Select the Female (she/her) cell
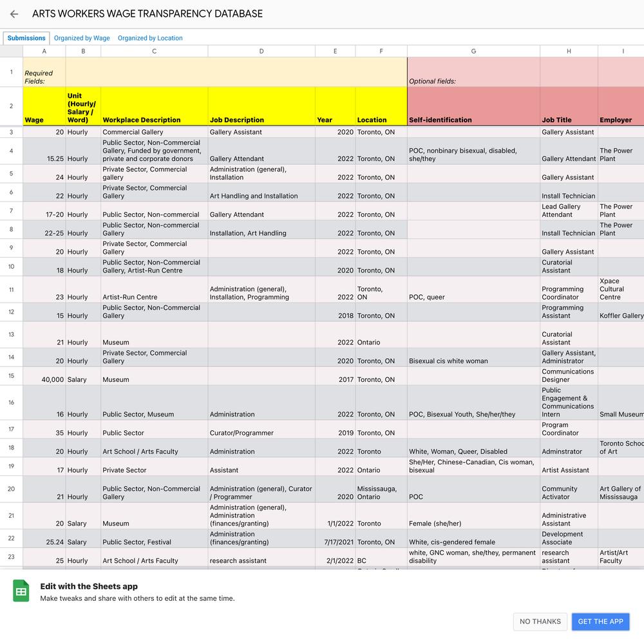This screenshot has height=644, width=644. click(x=473, y=515)
